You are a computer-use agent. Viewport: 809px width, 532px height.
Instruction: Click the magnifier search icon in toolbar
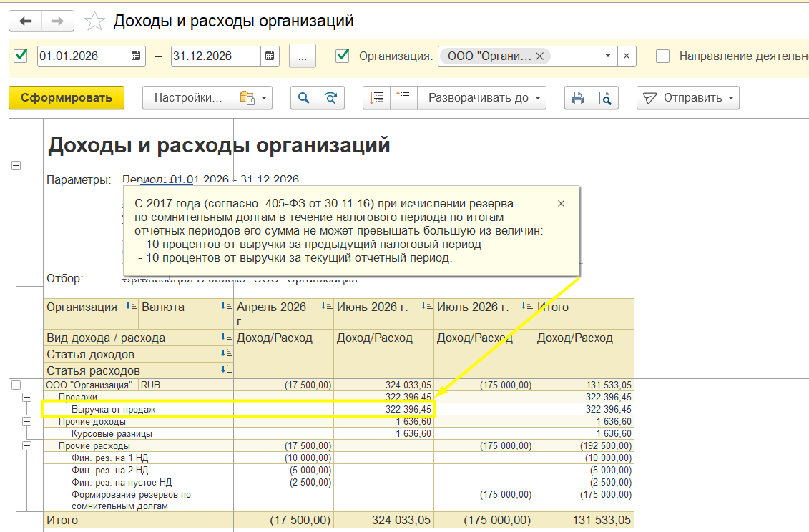tap(304, 97)
